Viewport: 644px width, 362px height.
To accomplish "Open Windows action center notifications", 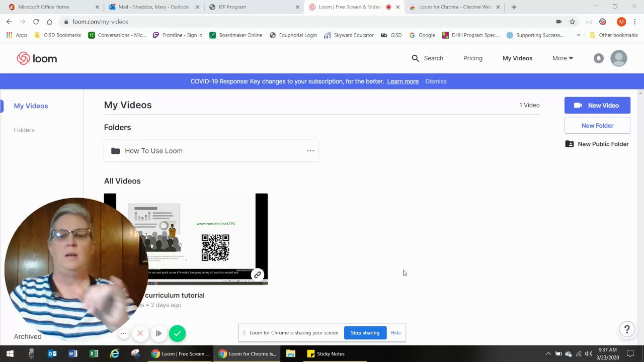I will (630, 354).
